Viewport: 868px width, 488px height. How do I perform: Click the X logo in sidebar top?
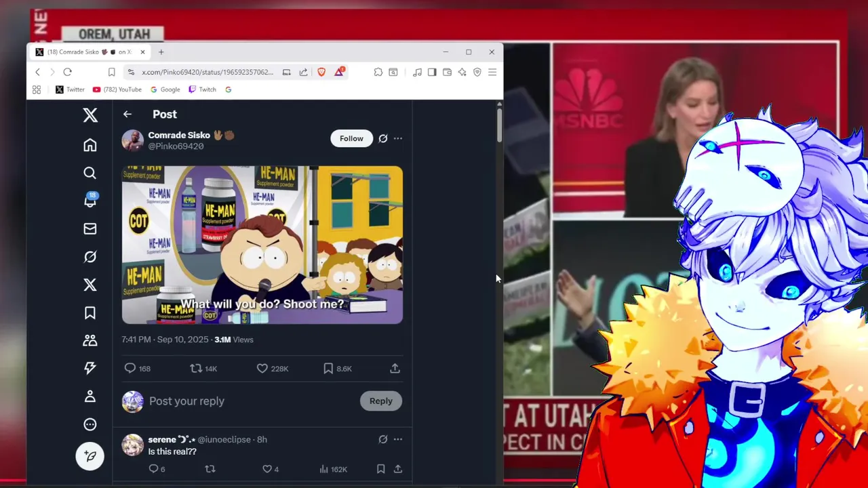(x=90, y=115)
